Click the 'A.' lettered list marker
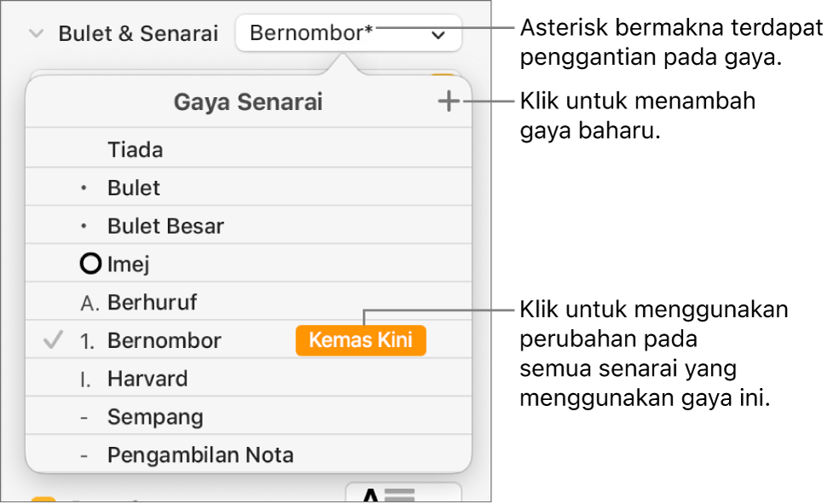 click(88, 303)
